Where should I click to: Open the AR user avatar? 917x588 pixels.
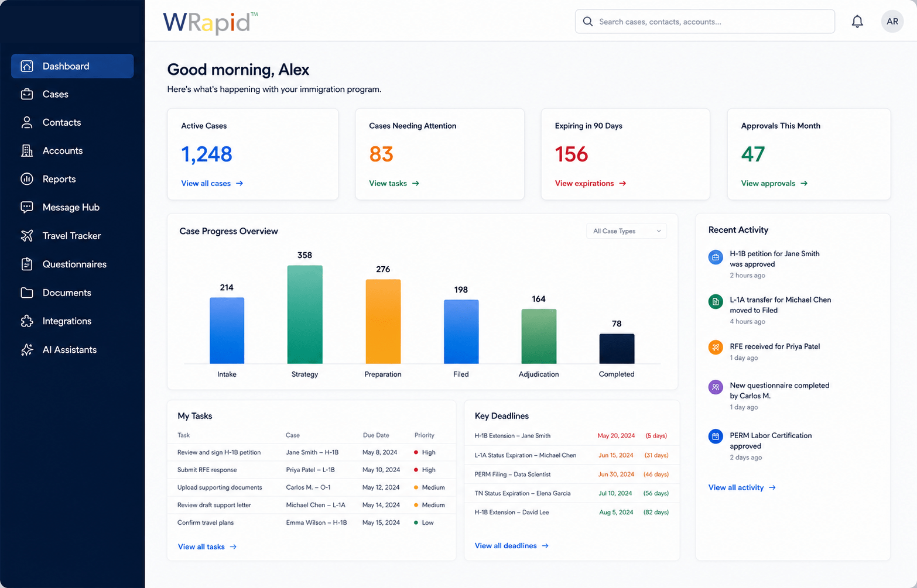[892, 22]
